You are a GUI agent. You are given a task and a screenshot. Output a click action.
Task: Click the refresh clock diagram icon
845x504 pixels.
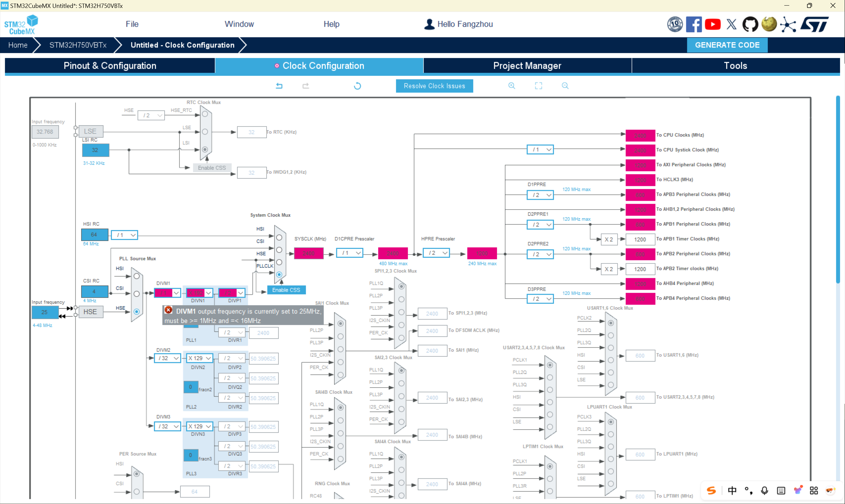pyautogui.click(x=357, y=86)
